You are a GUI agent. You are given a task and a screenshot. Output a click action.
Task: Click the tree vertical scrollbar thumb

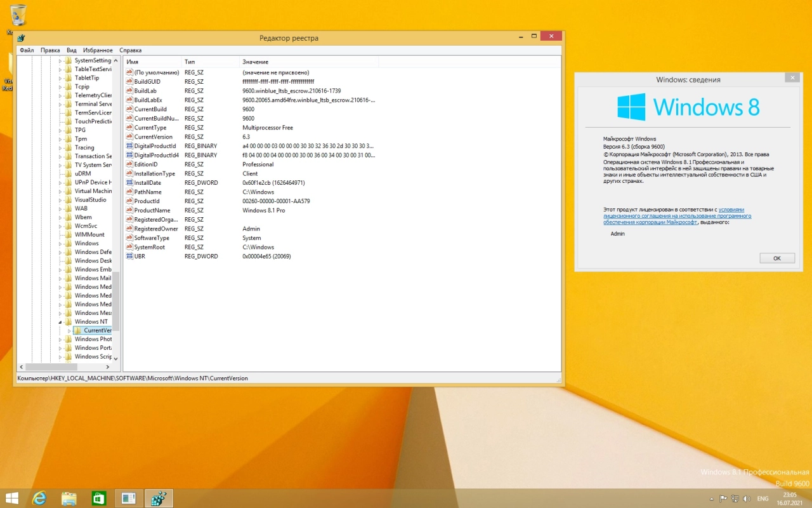pyautogui.click(x=116, y=302)
